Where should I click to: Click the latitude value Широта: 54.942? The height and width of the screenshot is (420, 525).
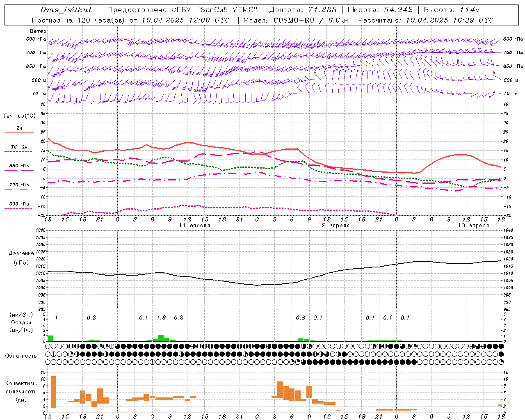click(380, 10)
